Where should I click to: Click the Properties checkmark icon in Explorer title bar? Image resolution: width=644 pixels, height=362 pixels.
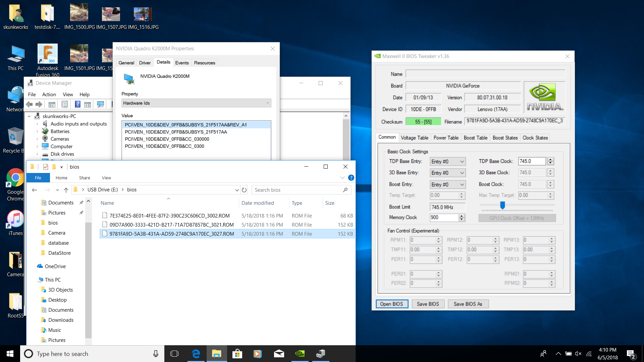click(x=46, y=167)
